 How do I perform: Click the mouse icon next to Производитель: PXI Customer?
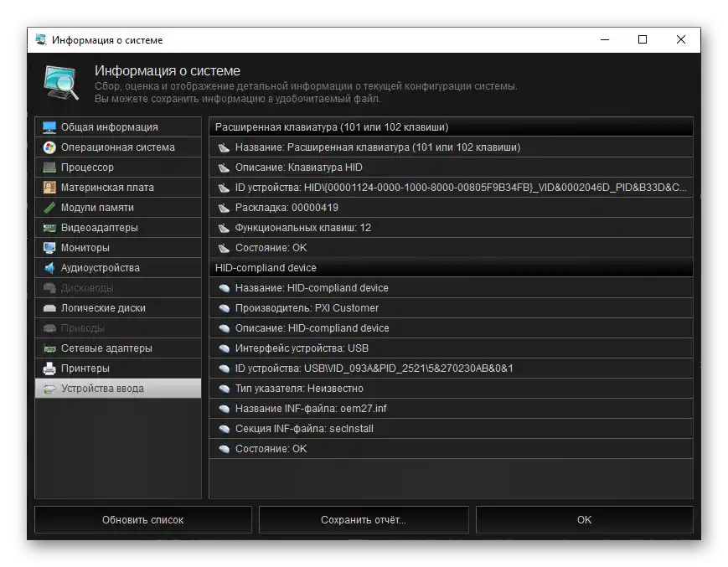tap(224, 308)
